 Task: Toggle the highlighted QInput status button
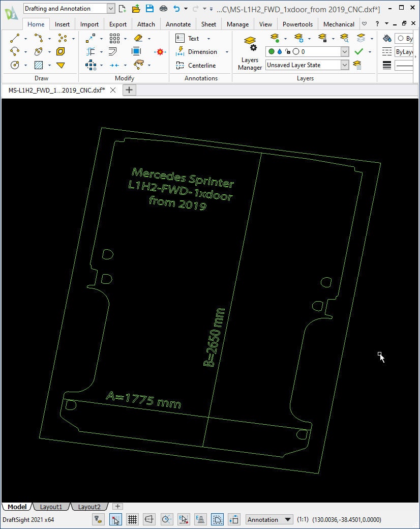point(217,519)
